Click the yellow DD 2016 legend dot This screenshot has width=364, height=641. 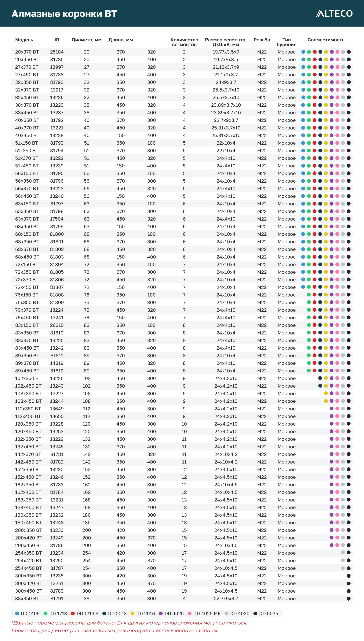pos(133,613)
